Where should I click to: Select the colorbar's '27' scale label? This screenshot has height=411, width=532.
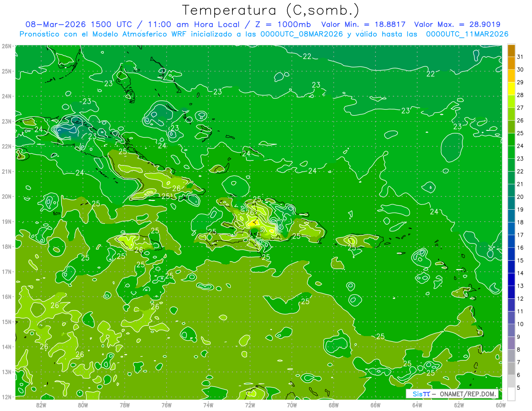pos(520,107)
